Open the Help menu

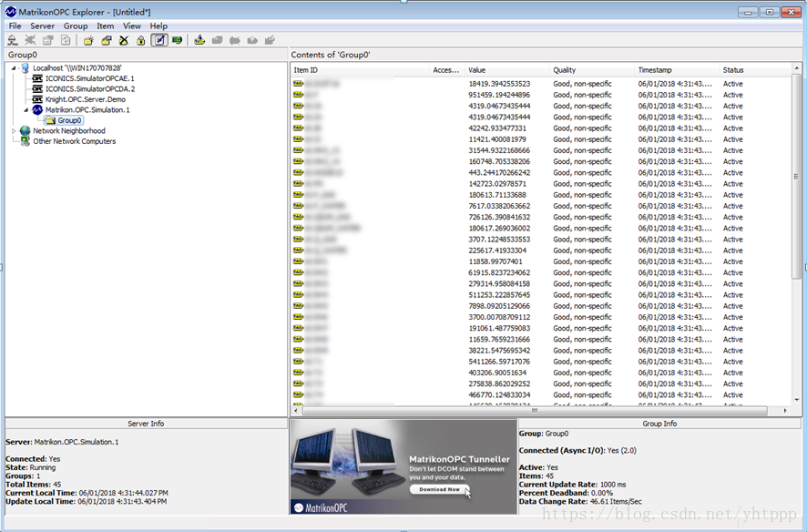(x=158, y=26)
